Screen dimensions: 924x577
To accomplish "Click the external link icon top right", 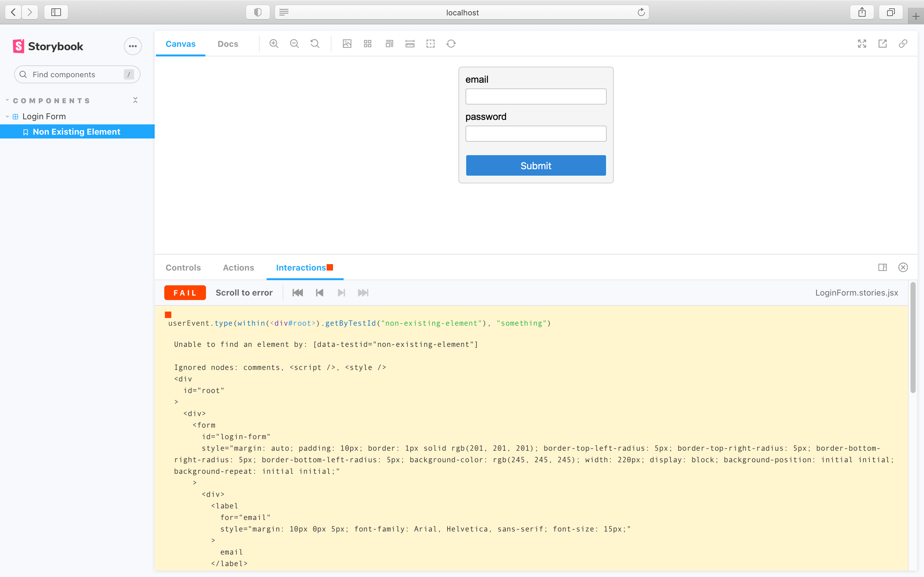I will [882, 43].
